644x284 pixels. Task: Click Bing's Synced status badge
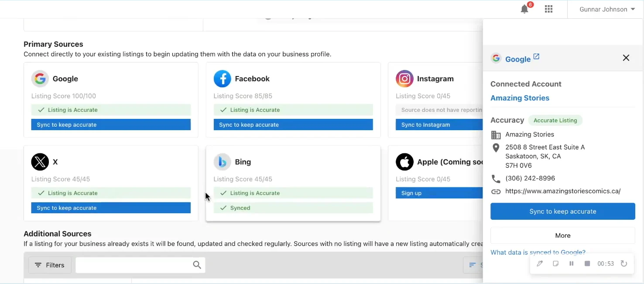click(x=293, y=208)
